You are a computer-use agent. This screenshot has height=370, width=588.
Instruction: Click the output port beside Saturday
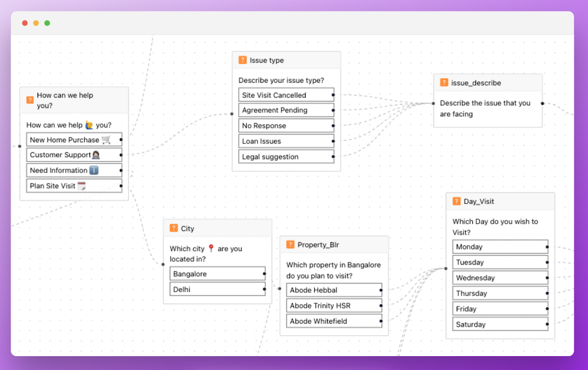pyautogui.click(x=548, y=324)
